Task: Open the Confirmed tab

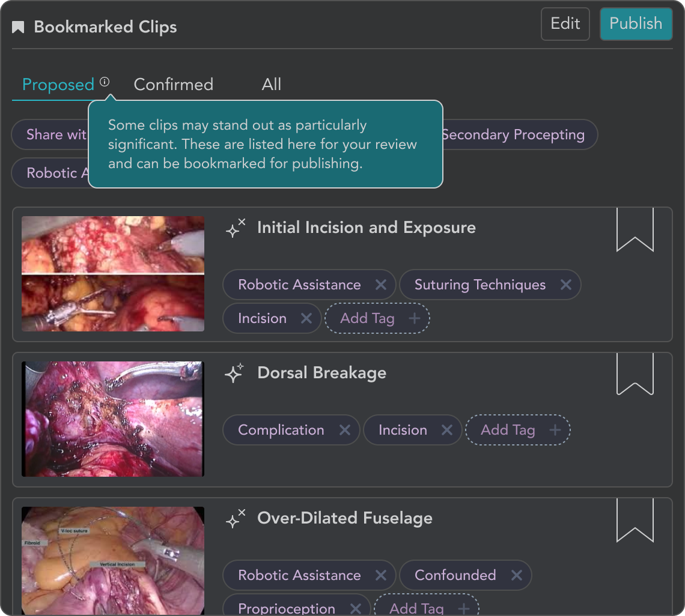Action: 174,84
